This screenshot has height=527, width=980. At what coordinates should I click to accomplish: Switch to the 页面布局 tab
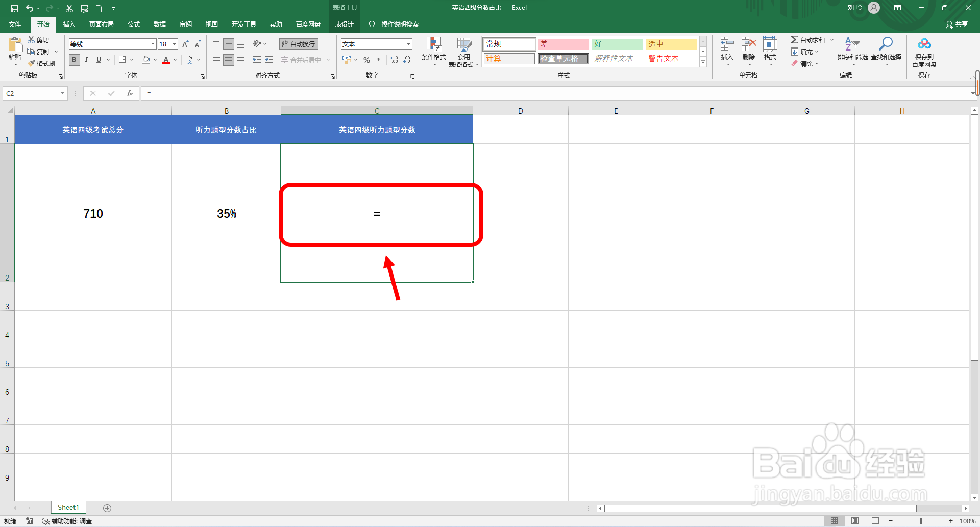pyautogui.click(x=101, y=24)
